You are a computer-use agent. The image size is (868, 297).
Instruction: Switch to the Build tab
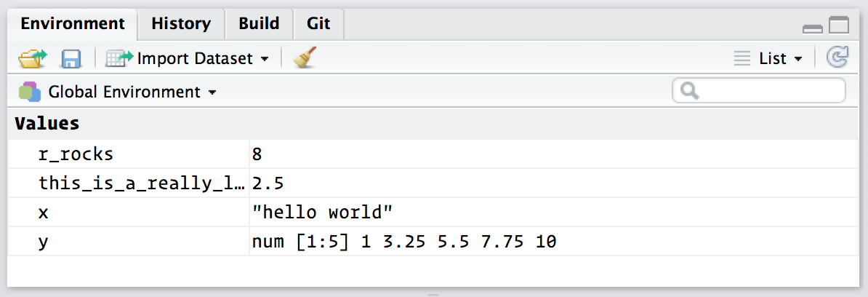click(259, 23)
